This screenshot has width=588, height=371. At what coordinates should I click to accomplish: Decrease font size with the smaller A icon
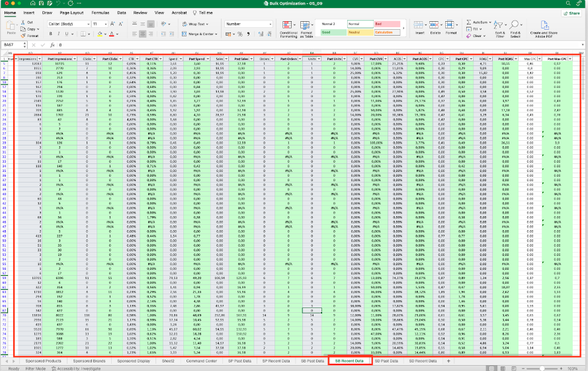coord(121,24)
